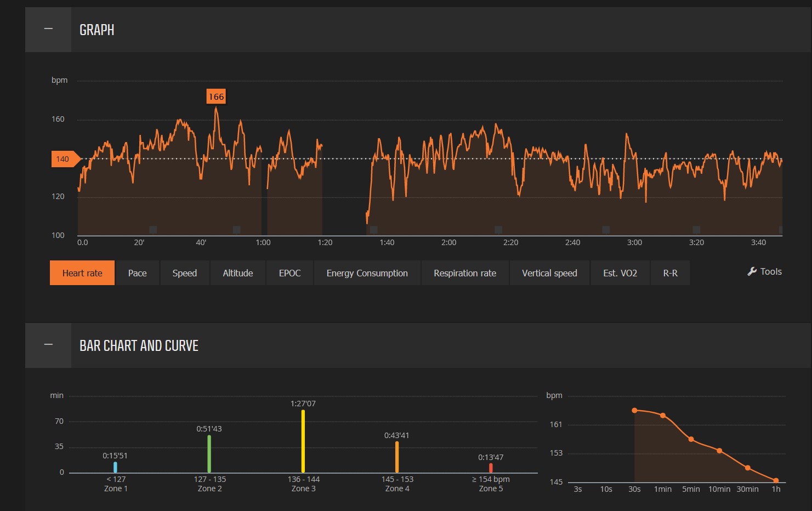Show Energy Consumption graph

367,273
